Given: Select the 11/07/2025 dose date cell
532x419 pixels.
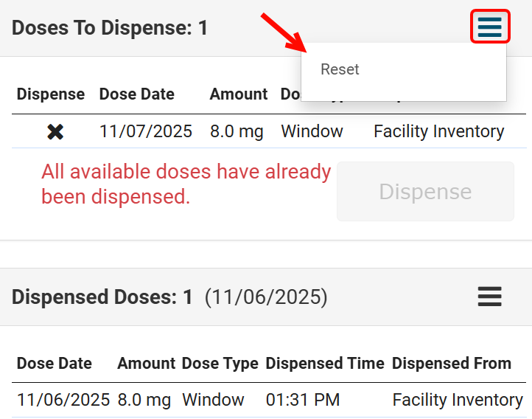Looking at the screenshot, I should pyautogui.click(x=145, y=132).
